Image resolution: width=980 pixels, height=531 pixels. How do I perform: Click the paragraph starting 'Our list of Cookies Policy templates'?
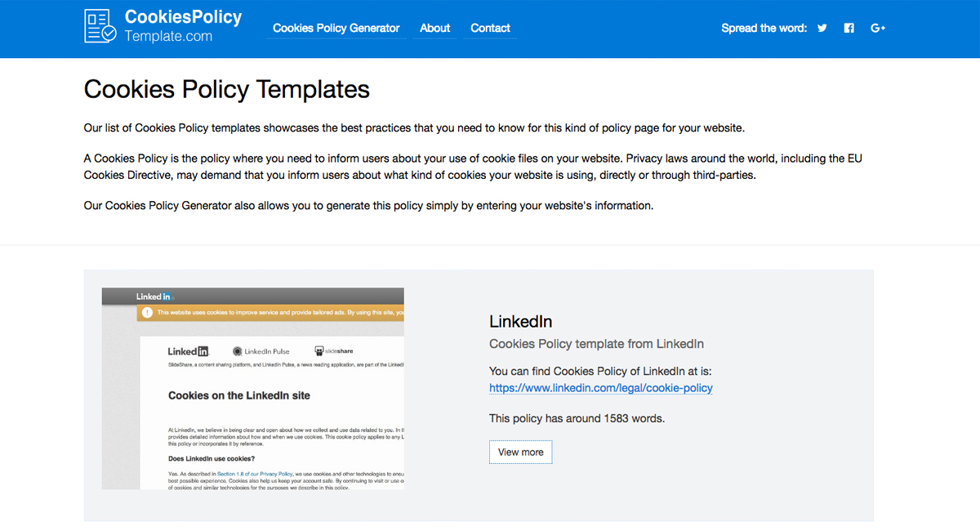click(x=415, y=128)
